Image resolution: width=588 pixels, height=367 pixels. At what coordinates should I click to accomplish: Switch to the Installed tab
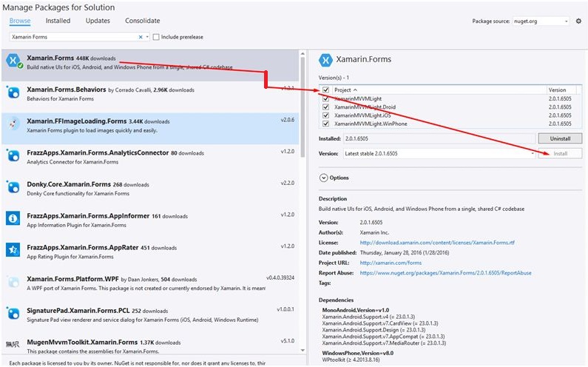coord(58,21)
